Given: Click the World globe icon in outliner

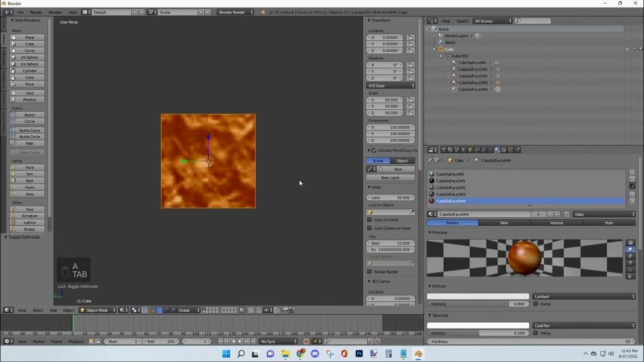Looking at the screenshot, I should pos(441,42).
